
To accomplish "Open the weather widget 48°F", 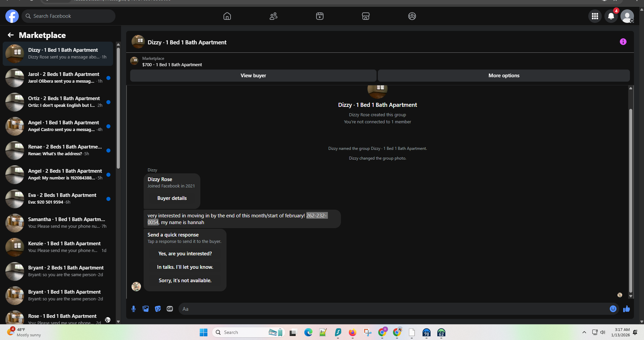I will coord(24,332).
